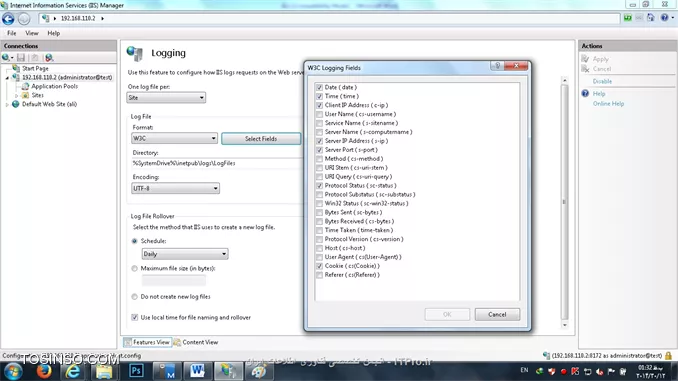Viewport: 678px width, 381px height.
Task: Uncheck Protocol Status ( sc-status ) field
Action: pyautogui.click(x=319, y=186)
